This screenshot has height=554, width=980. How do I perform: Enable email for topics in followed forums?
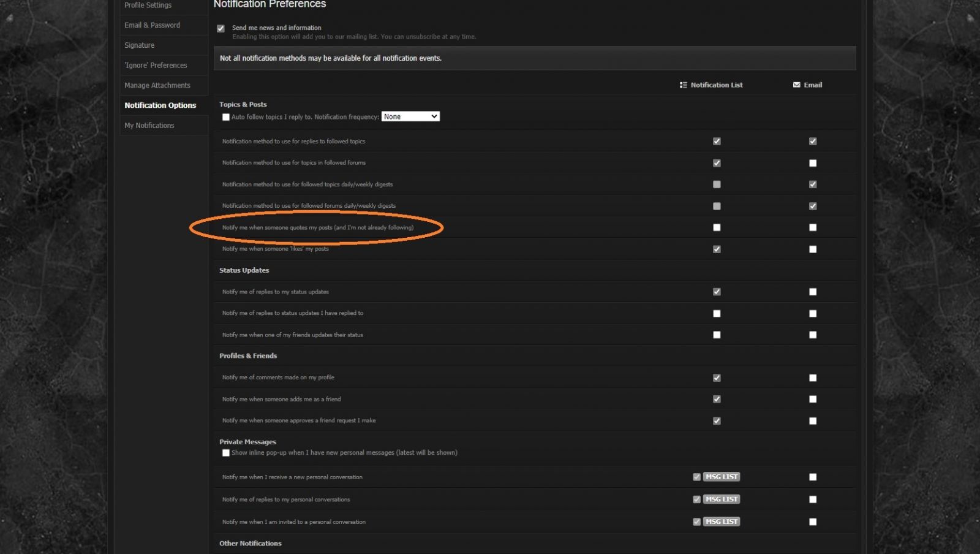(813, 163)
